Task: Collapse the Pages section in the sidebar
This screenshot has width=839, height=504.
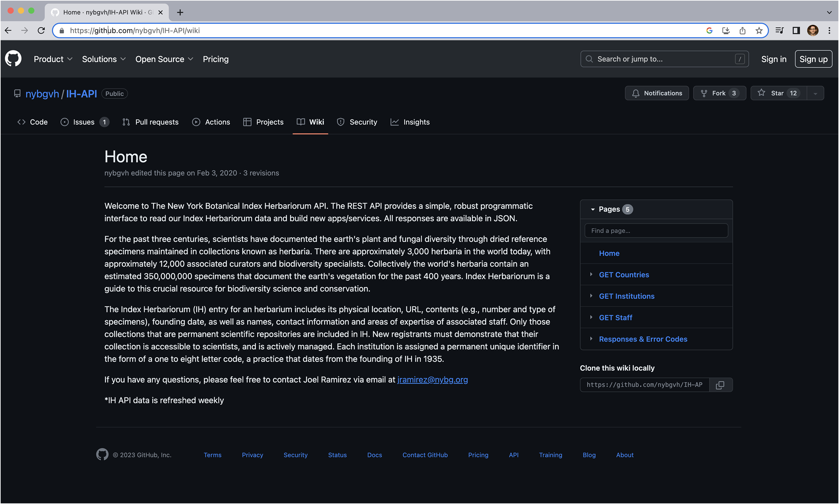Action: [x=593, y=209]
